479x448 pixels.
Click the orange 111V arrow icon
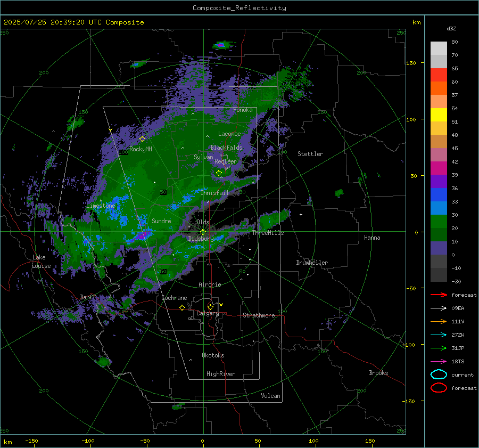click(439, 321)
